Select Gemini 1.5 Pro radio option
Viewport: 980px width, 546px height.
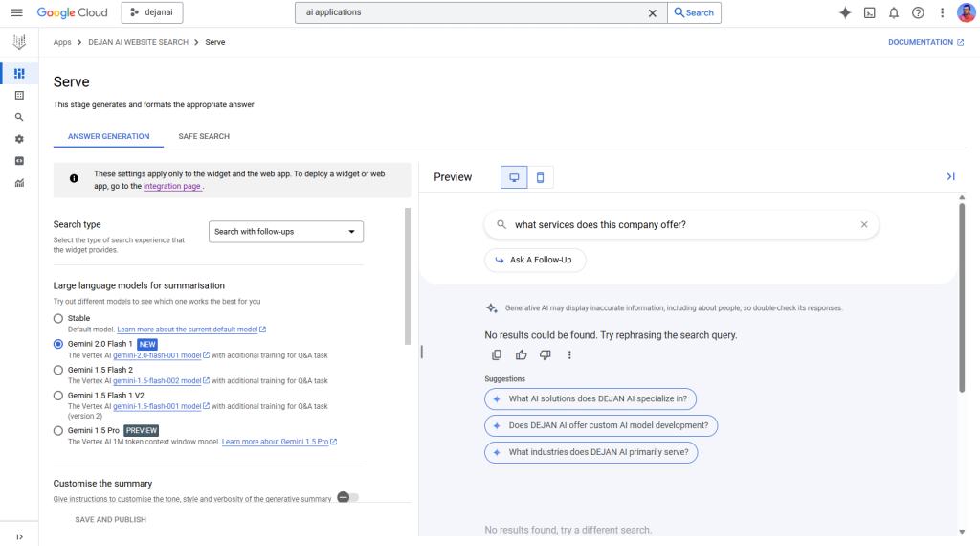coord(58,431)
